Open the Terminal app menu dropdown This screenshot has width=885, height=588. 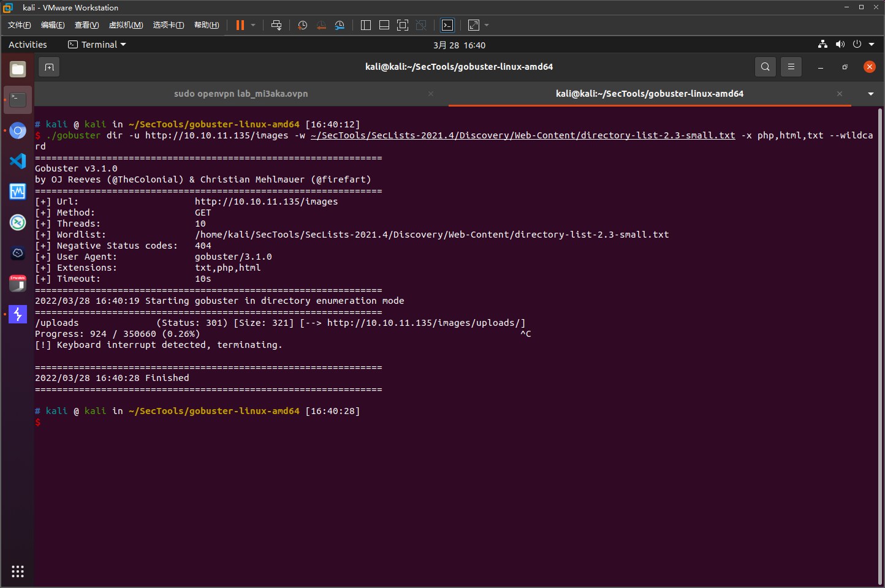97,45
